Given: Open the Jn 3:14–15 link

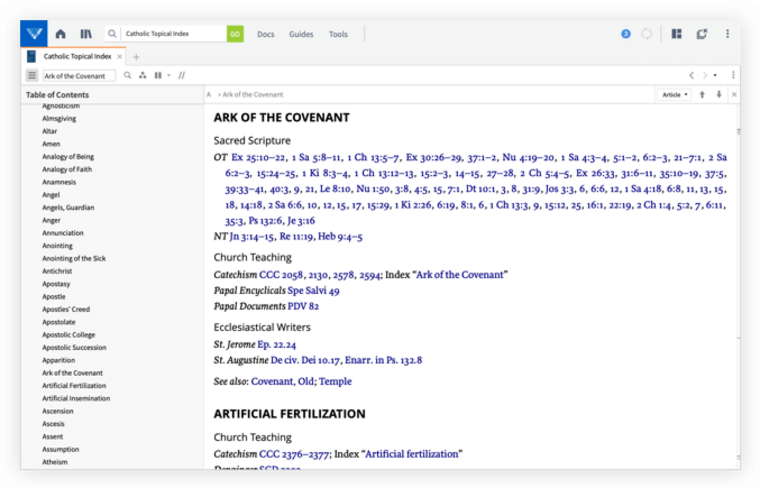Looking at the screenshot, I should coord(253,236).
